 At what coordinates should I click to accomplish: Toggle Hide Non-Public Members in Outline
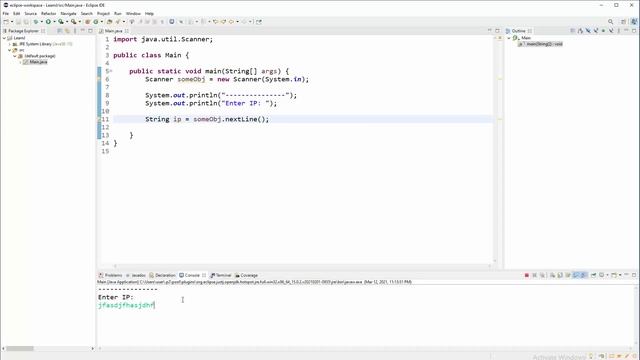[603, 31]
